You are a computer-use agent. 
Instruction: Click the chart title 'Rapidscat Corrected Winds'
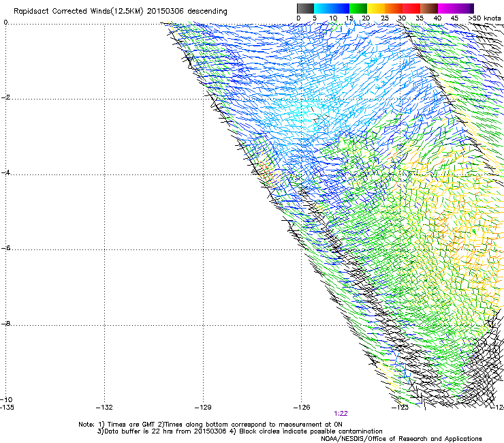62,12
